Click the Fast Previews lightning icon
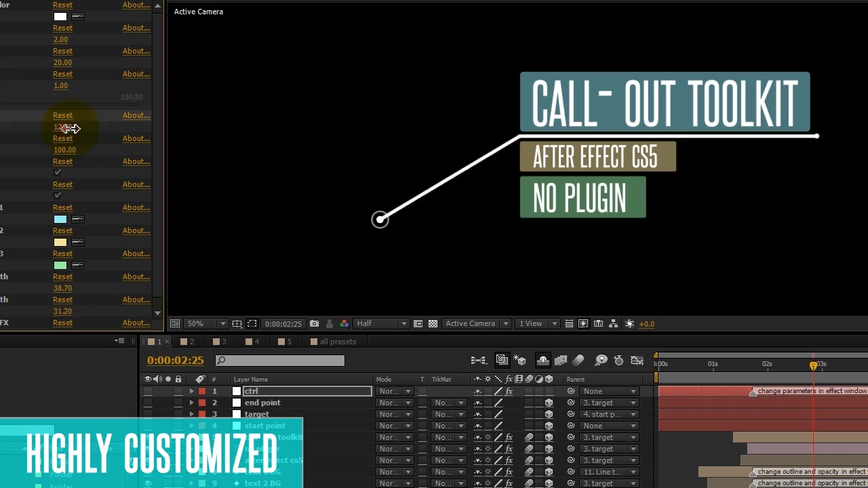 tap(584, 324)
